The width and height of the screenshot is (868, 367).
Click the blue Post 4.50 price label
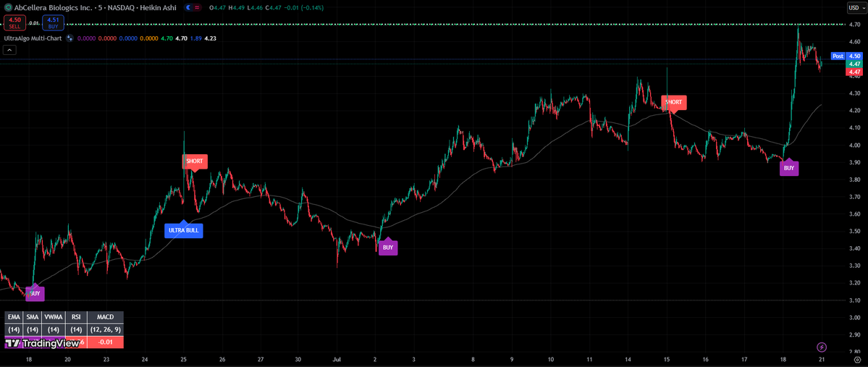tap(847, 56)
